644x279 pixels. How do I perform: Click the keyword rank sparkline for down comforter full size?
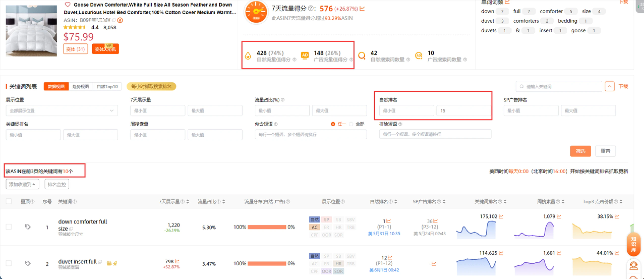(x=476, y=230)
